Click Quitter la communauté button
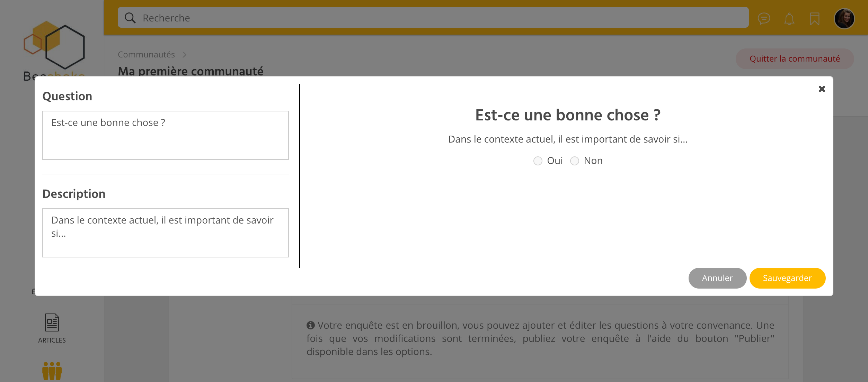868x382 pixels. (x=795, y=59)
